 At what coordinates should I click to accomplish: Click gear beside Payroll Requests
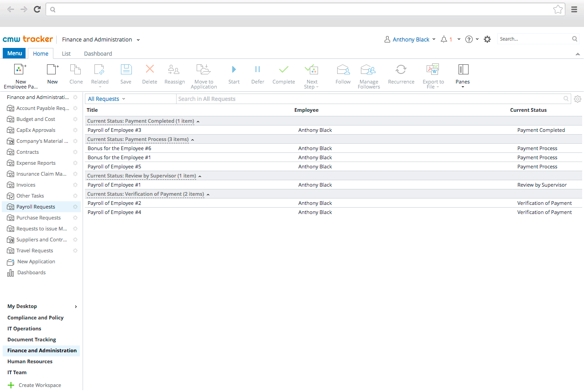pos(75,207)
